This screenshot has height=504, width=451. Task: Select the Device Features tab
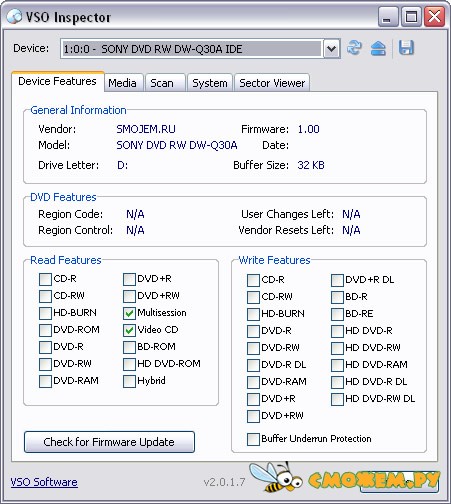[57, 81]
